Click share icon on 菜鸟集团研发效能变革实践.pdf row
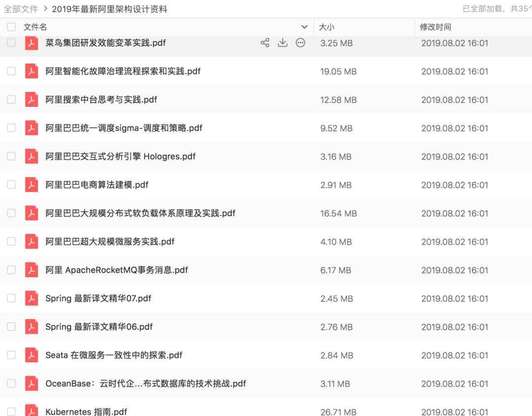The image size is (532, 416). click(265, 43)
